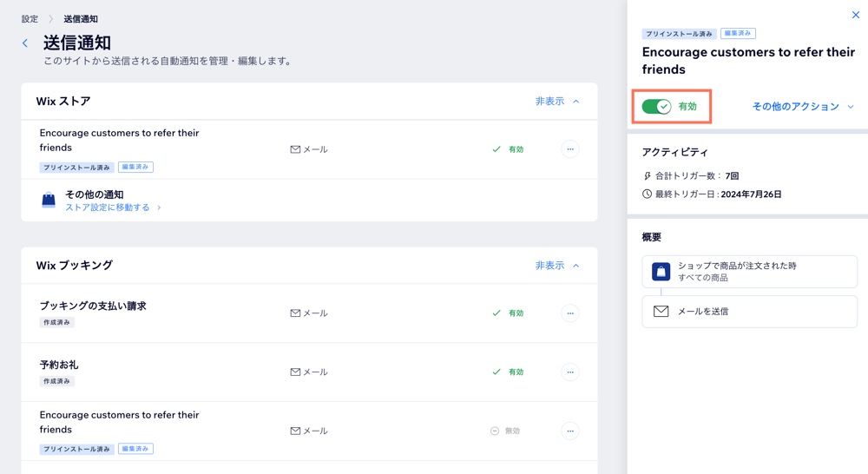Viewport: 868px width, 474px height.
Task: Select the メールを送信 action card
Action: [x=750, y=311]
